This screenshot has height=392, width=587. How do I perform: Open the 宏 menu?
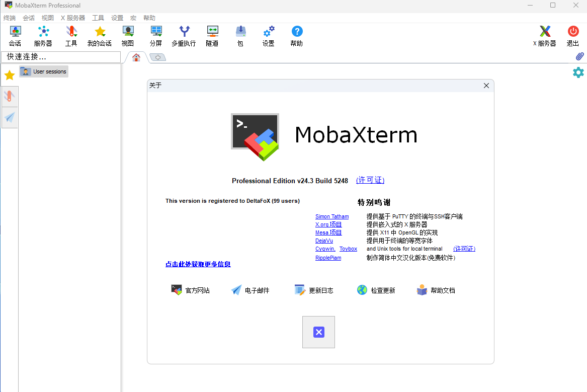tap(133, 18)
